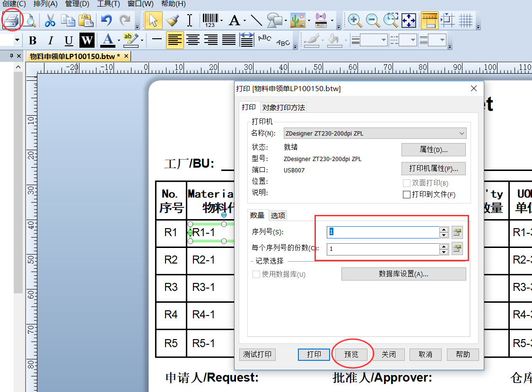Viewport: 532px width, 392px height.
Task: Click the center text alignment icon
Action: pyautogui.click(x=192, y=41)
